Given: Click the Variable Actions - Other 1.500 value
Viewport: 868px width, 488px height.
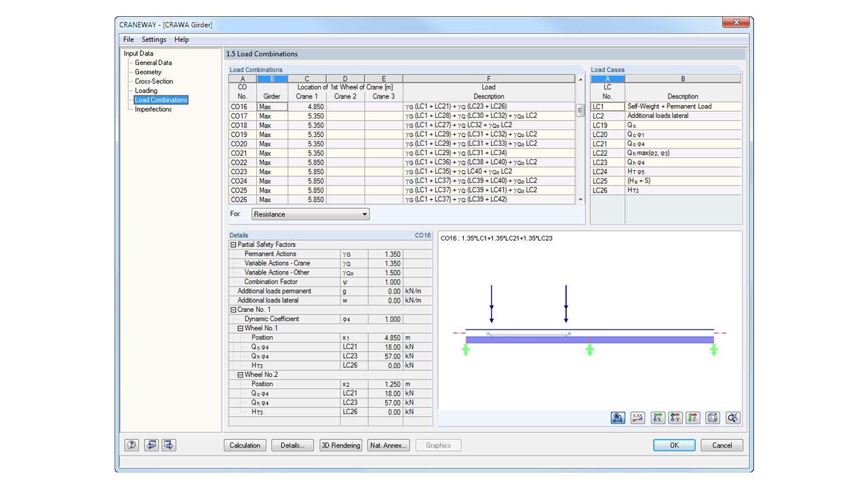Looking at the screenshot, I should click(385, 272).
